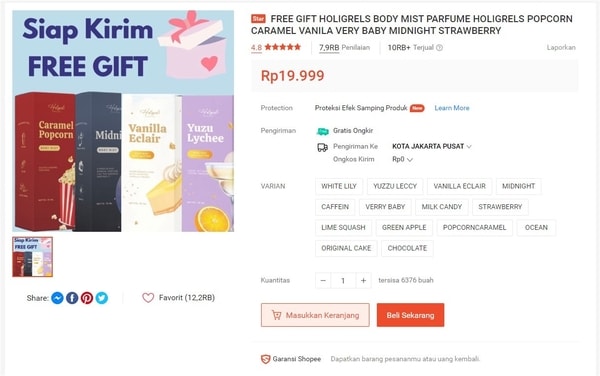The height and width of the screenshot is (376, 600).
Task: Expand the Ongkos Kirim Rp0 dropdown
Action: (402, 159)
